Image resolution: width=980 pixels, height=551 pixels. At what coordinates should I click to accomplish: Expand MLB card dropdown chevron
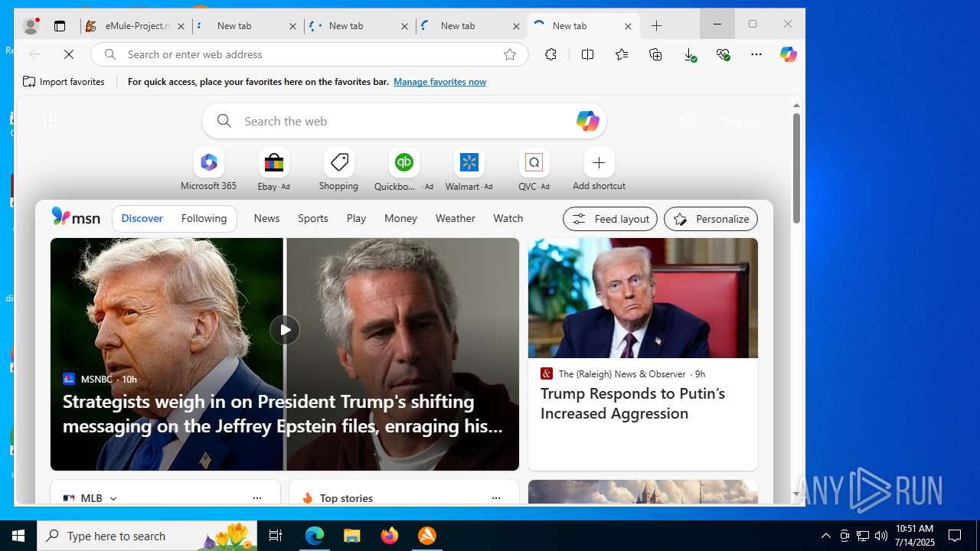[113, 498]
